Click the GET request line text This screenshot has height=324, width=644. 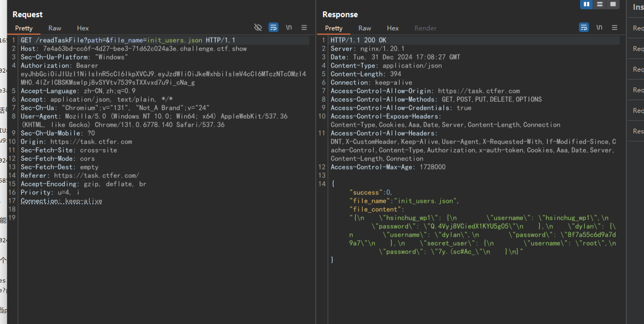click(x=128, y=40)
